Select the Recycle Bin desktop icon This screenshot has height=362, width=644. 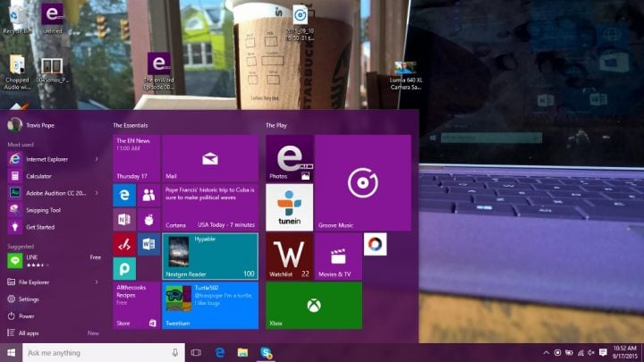click(x=17, y=20)
